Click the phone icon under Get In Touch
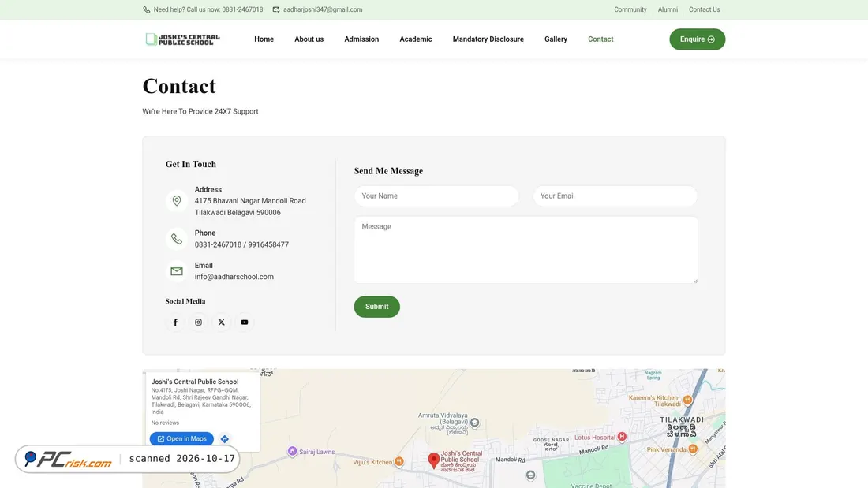Screen dimensions: 868x488 click(177, 238)
